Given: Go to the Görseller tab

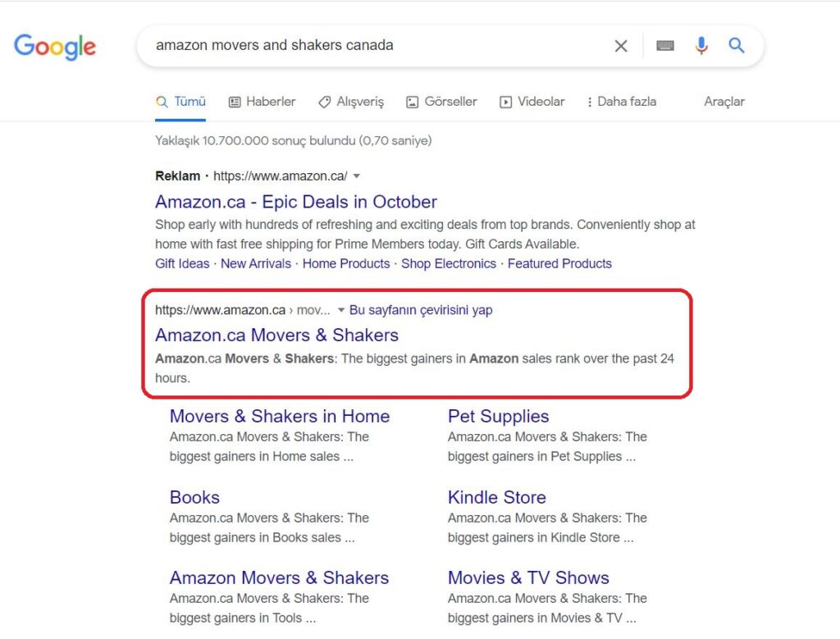Looking at the screenshot, I should 441,102.
